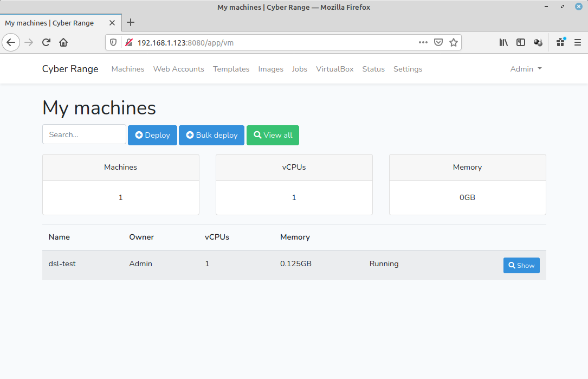Click the Deploy button
The width and height of the screenshot is (588, 379).
coord(152,135)
